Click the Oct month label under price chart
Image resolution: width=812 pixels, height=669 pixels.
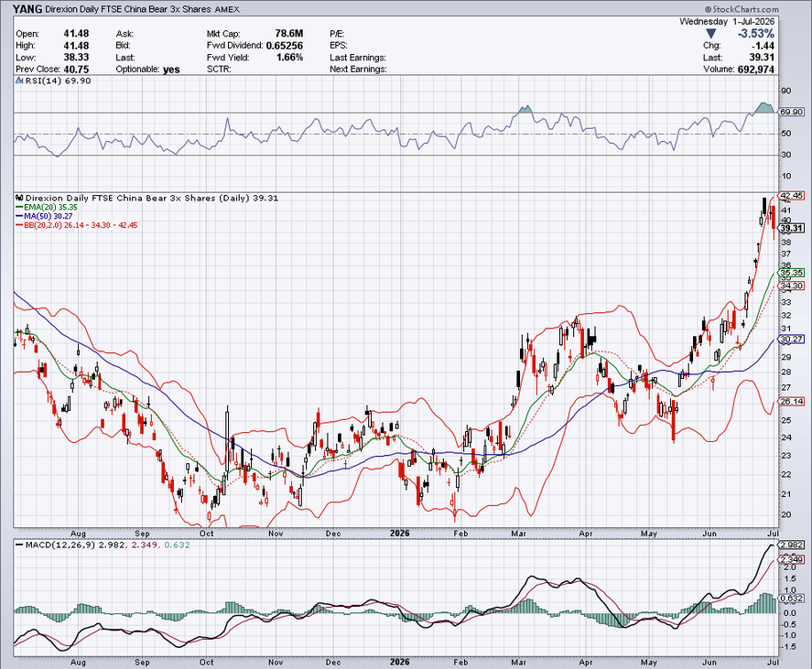(207, 534)
